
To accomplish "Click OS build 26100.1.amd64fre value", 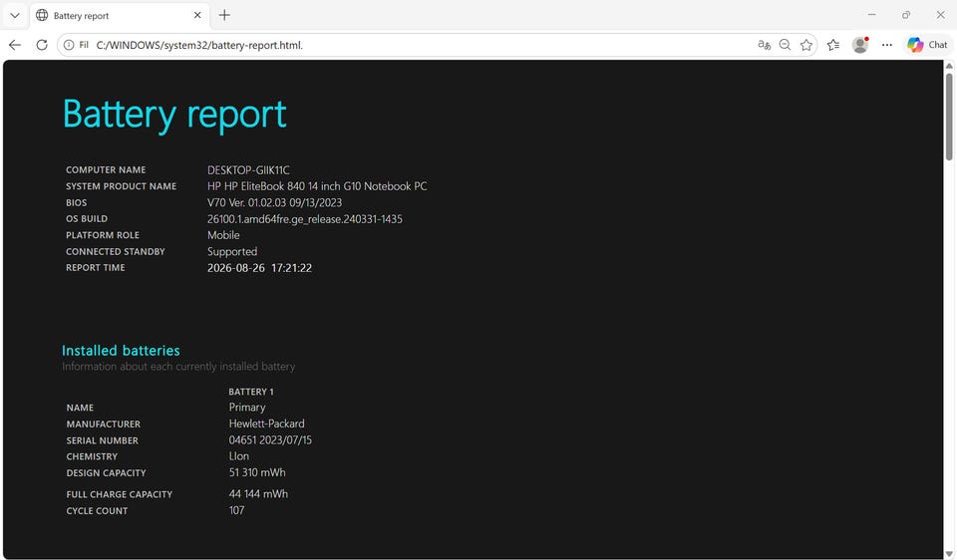I will 305,219.
